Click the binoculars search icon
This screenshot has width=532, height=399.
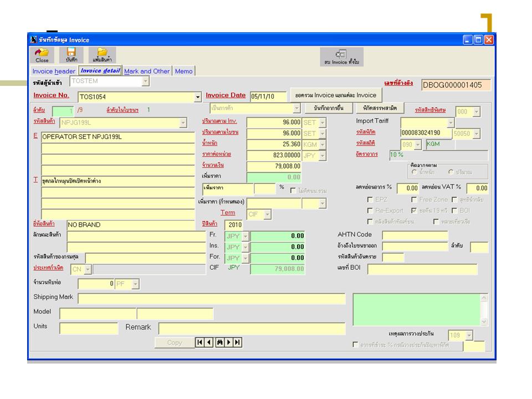coord(219,342)
